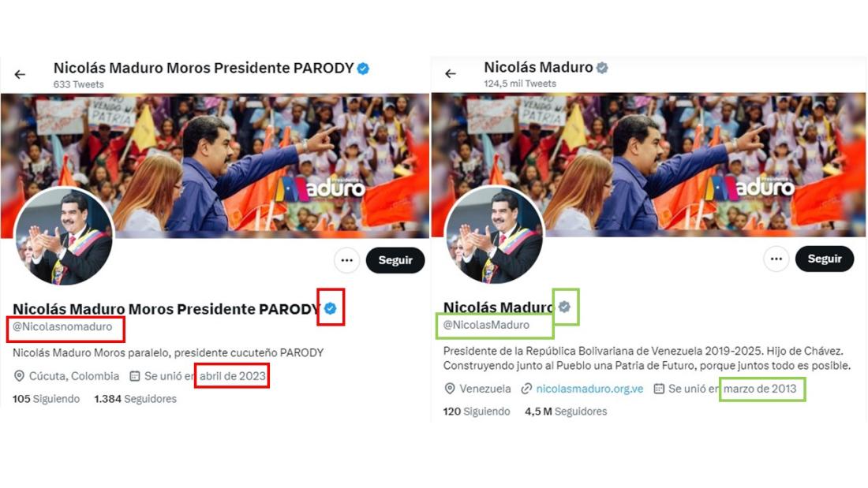Viewport: 868px width, 488px height.
Task: Open the Nicolás Maduro profile picture
Action: pyautogui.click(x=494, y=236)
